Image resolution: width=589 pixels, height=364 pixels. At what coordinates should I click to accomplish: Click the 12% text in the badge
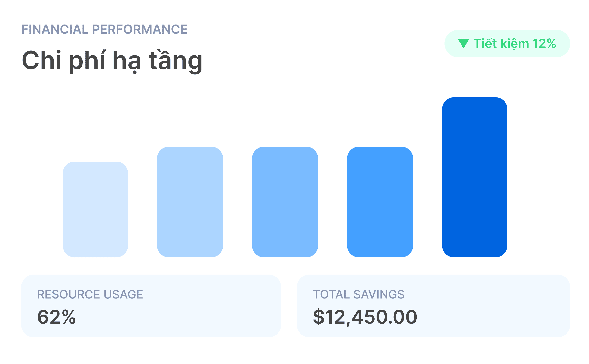(544, 44)
